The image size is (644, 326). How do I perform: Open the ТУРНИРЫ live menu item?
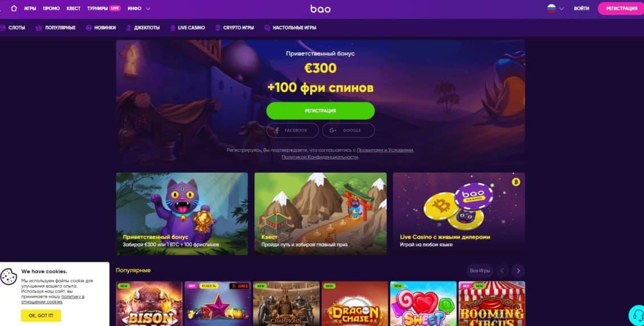click(104, 8)
